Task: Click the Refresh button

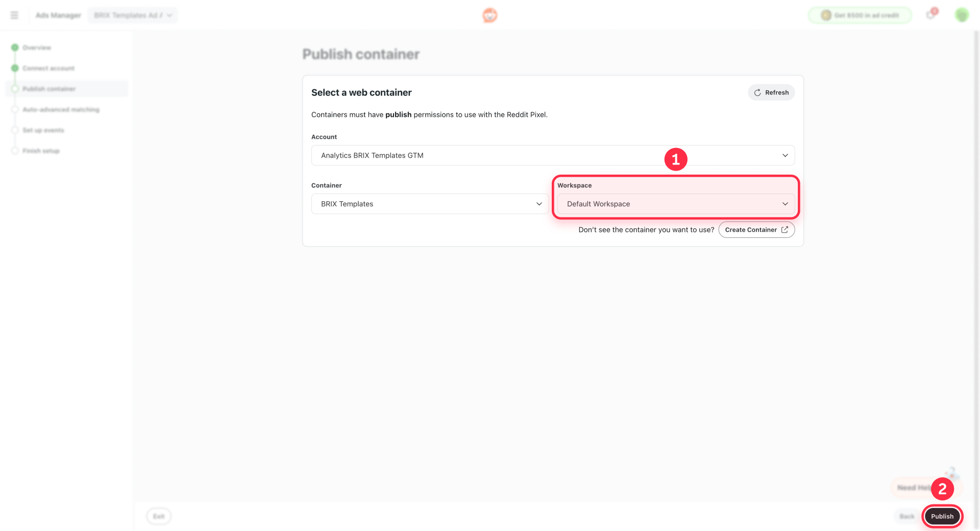Action: click(x=771, y=92)
